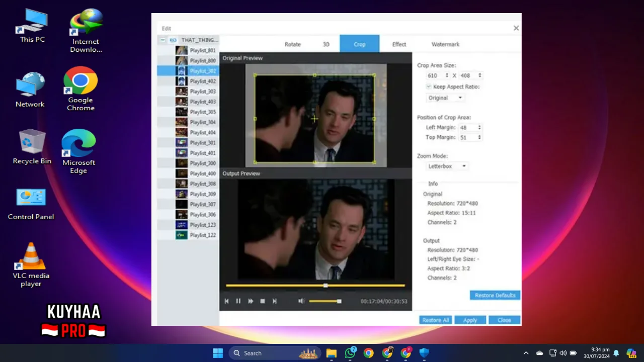Click the top-left crop box corner handle
Image resolution: width=644 pixels, height=362 pixels.
255,75
